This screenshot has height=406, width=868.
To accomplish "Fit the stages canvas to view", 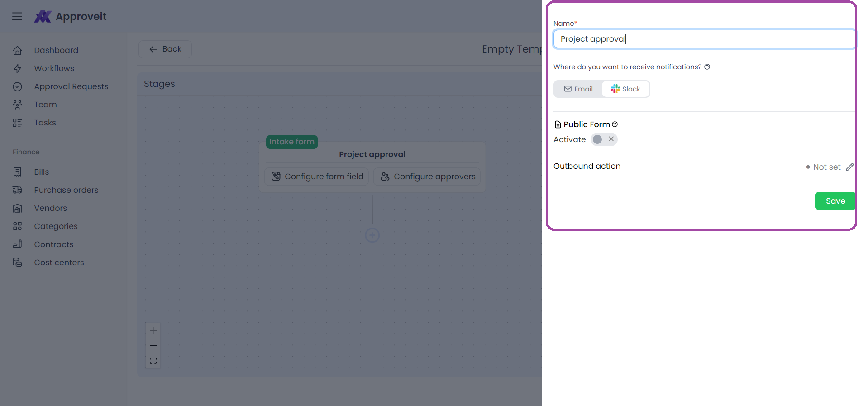I will tap(153, 361).
